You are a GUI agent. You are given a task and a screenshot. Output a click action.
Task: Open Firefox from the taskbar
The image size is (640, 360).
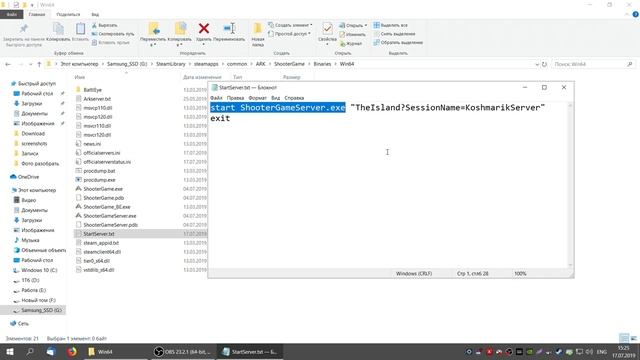click(72, 351)
